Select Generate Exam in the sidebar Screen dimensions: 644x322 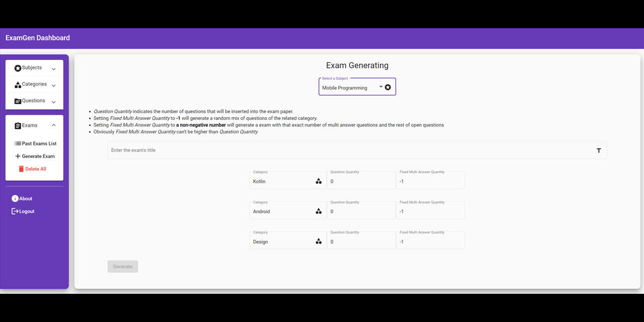[x=38, y=156]
